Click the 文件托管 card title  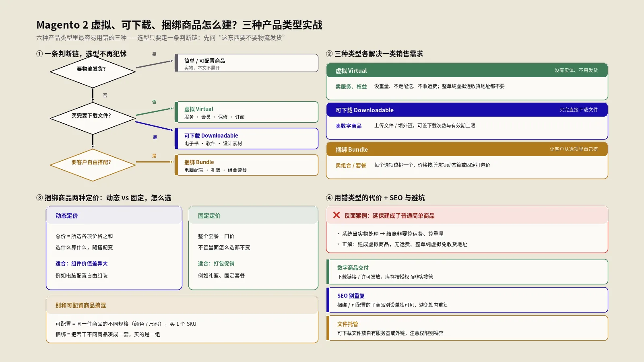pos(347,324)
